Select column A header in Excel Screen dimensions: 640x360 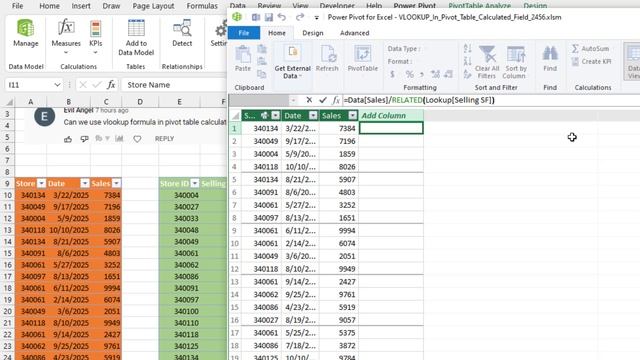pos(31,102)
